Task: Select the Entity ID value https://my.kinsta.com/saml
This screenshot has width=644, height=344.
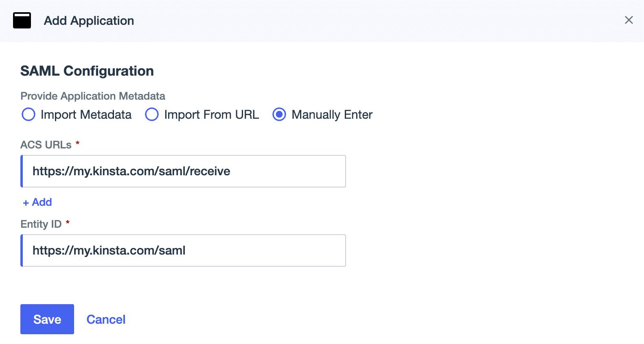Action: click(108, 250)
